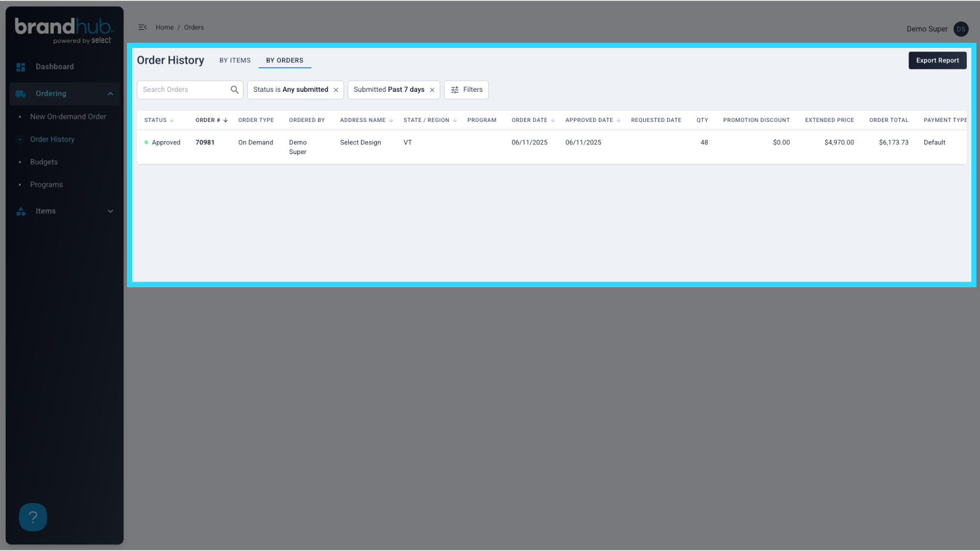This screenshot has width=980, height=551.
Task: Collapse the sidebar using the top-left icon
Action: (142, 27)
